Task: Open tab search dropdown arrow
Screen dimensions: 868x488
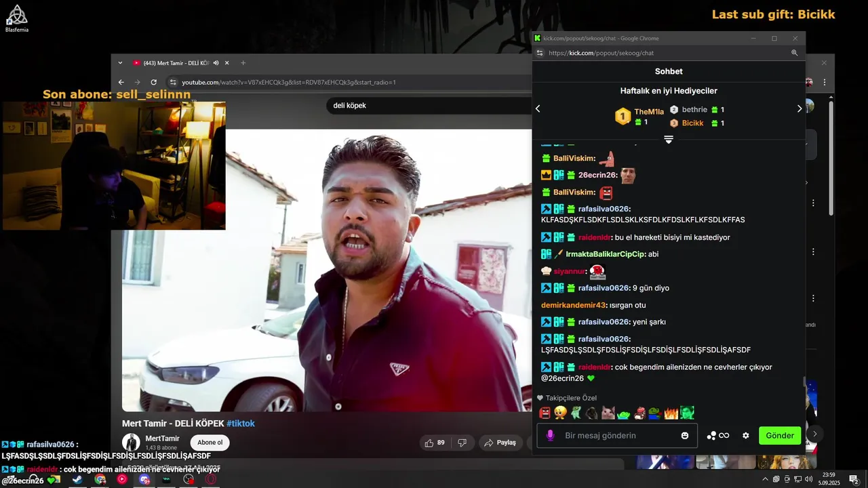Action: pos(120,63)
